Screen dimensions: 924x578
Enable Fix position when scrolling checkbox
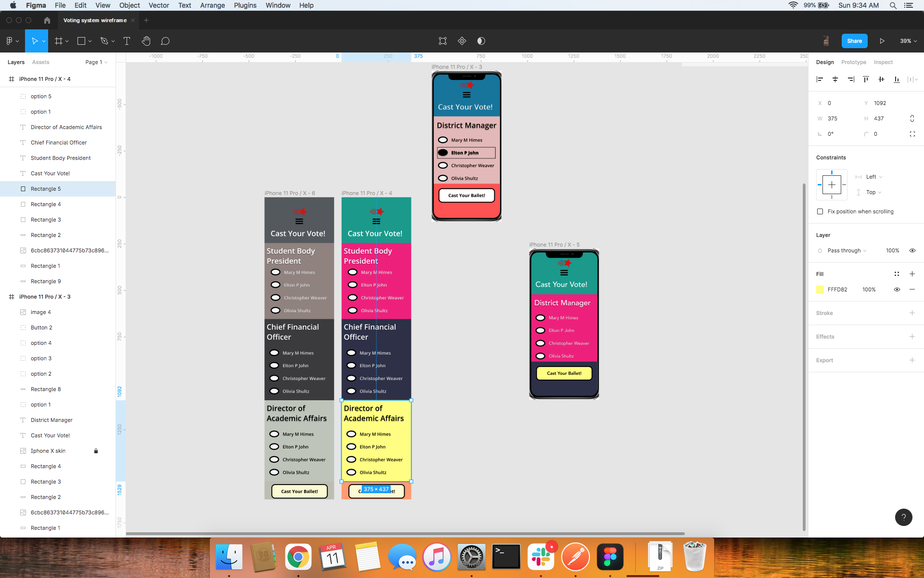click(820, 211)
